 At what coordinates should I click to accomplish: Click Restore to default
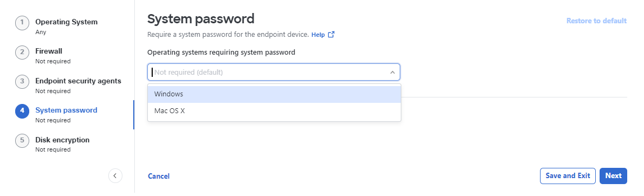[596, 21]
